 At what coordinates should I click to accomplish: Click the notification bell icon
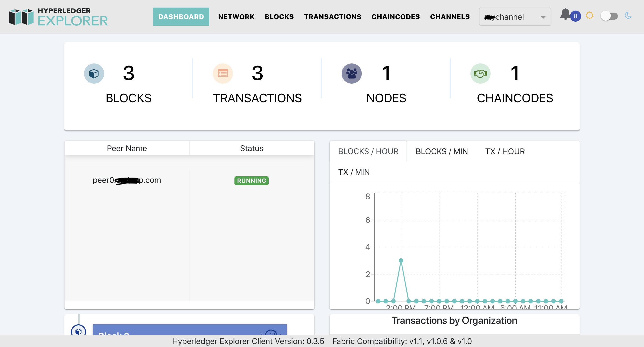click(565, 14)
